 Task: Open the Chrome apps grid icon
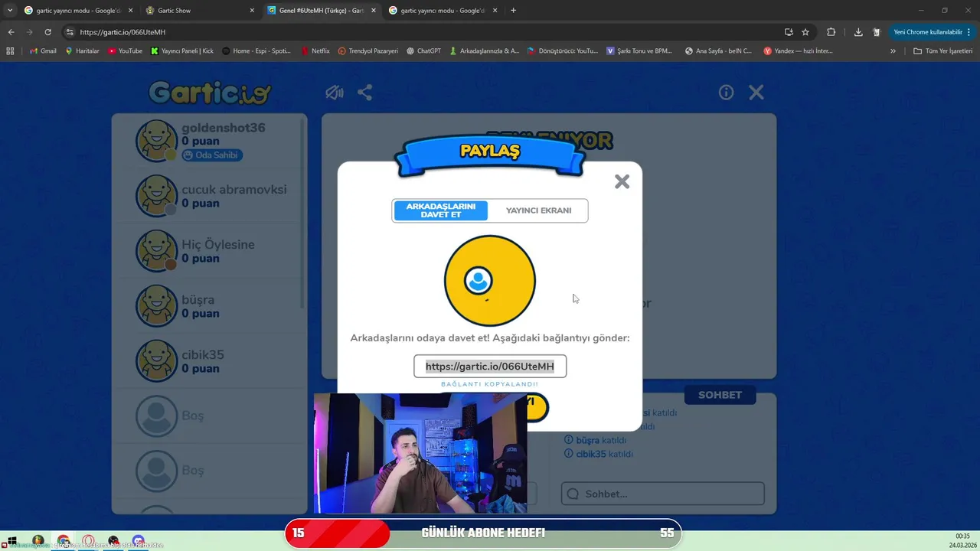tap(10, 51)
